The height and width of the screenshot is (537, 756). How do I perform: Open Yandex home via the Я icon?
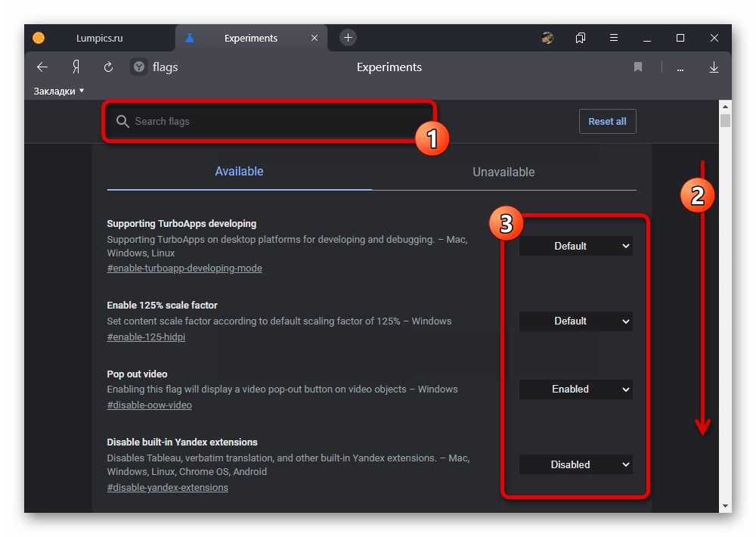click(x=76, y=67)
